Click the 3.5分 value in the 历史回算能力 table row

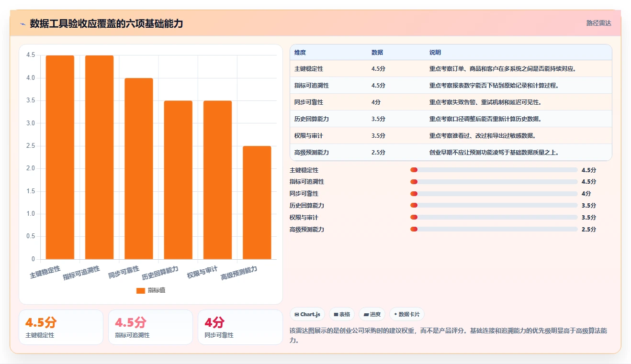click(378, 119)
